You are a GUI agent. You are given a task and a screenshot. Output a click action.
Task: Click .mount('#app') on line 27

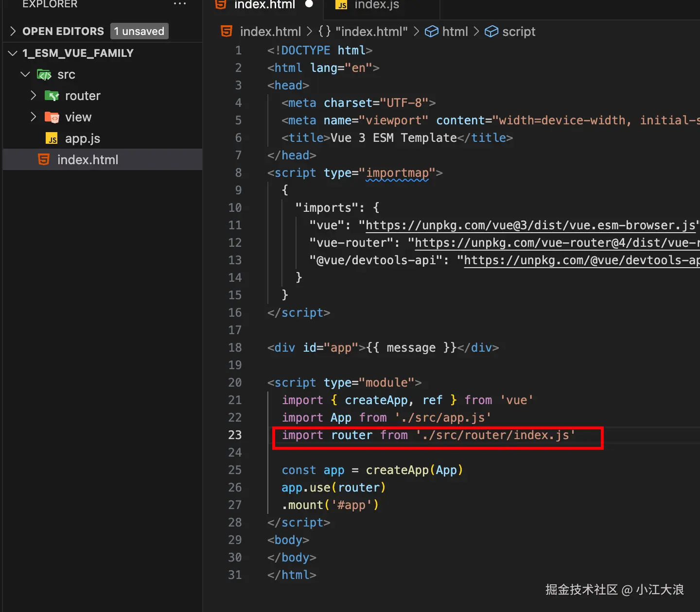coord(330,505)
